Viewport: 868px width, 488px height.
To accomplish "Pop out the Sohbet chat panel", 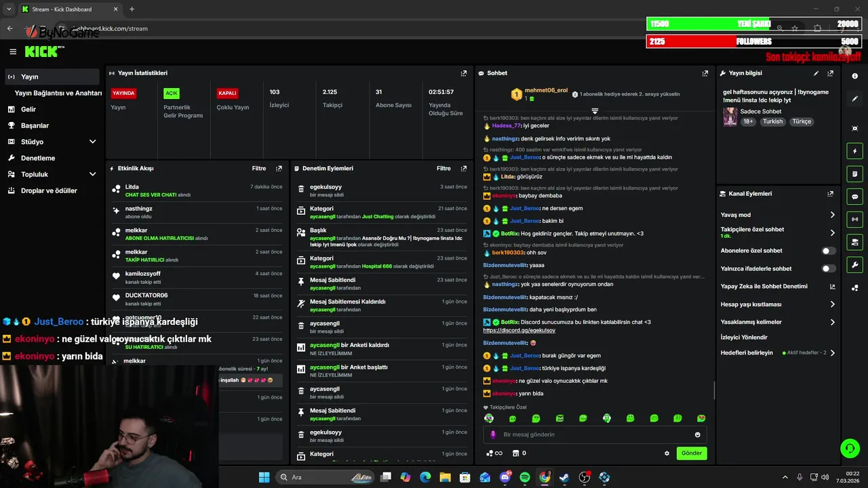I will tap(705, 73).
